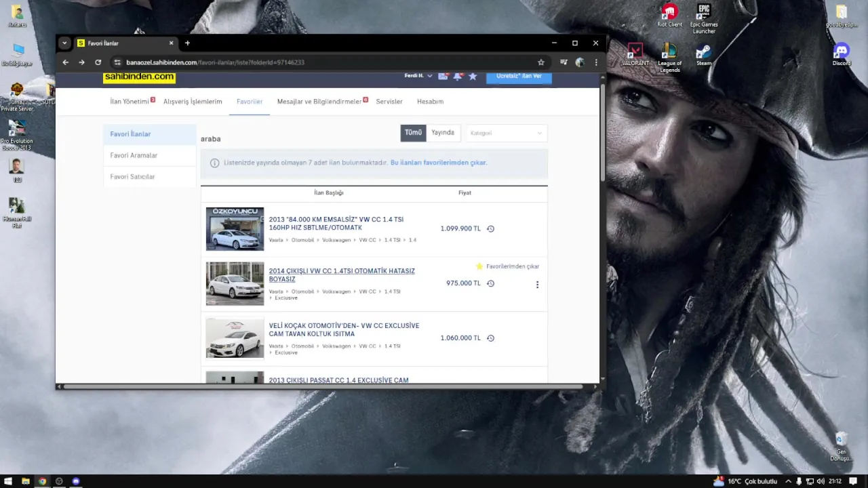Open the Chrome three-dot menu
868x488 pixels.
point(596,62)
